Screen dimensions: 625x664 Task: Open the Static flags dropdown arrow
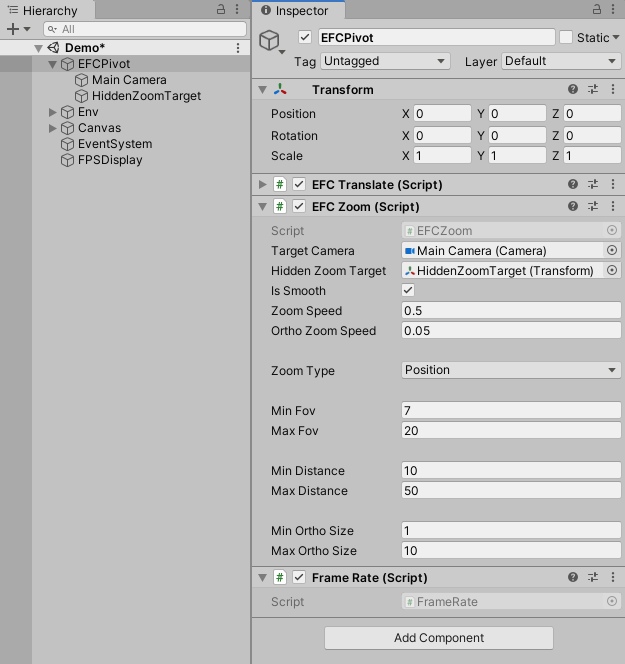pos(616,37)
